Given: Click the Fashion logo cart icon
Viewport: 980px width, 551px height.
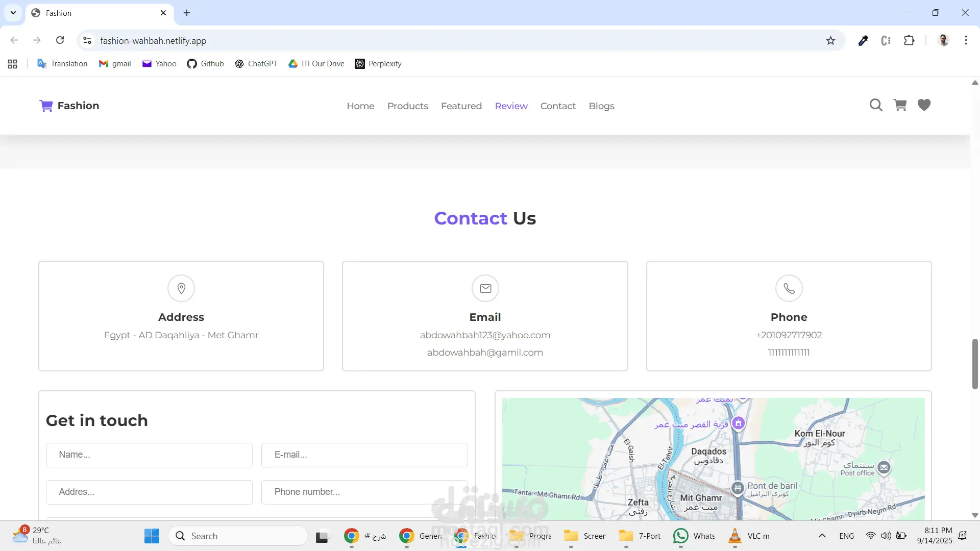Looking at the screenshot, I should tap(46, 106).
